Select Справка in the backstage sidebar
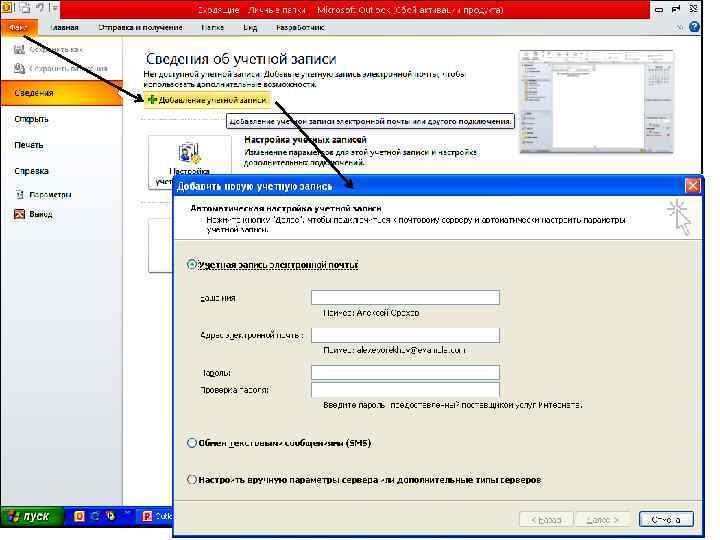 [31, 171]
